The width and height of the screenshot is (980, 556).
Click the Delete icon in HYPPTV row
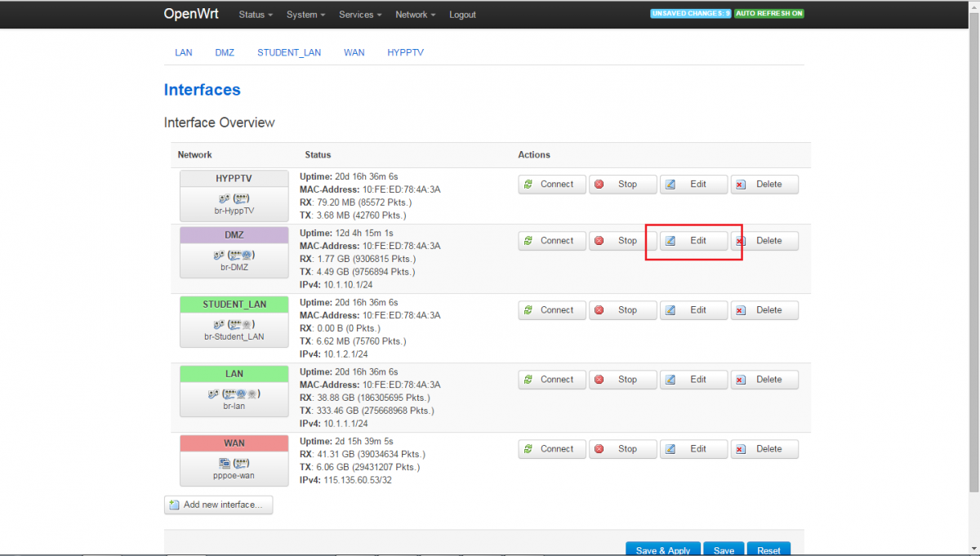coord(741,185)
